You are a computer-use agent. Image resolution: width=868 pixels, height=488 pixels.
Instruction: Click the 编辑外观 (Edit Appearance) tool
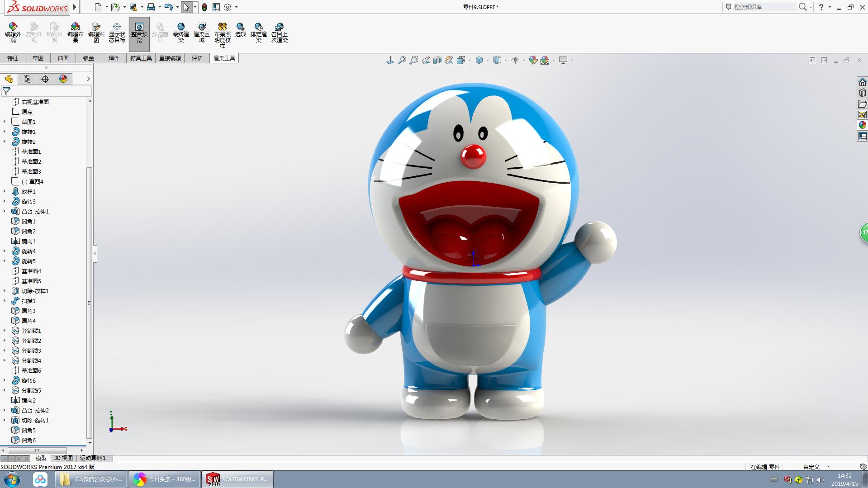[13, 32]
